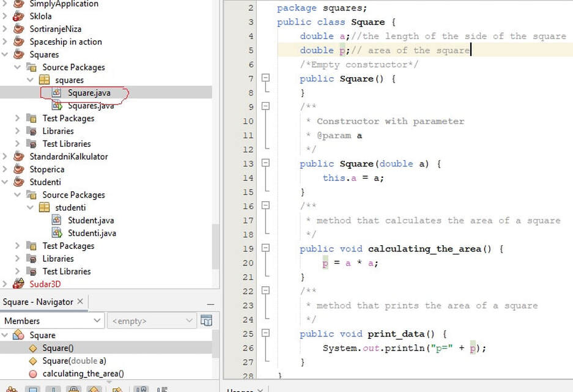
Task: Collapse the Square class node in Navigator
Action: (4, 335)
